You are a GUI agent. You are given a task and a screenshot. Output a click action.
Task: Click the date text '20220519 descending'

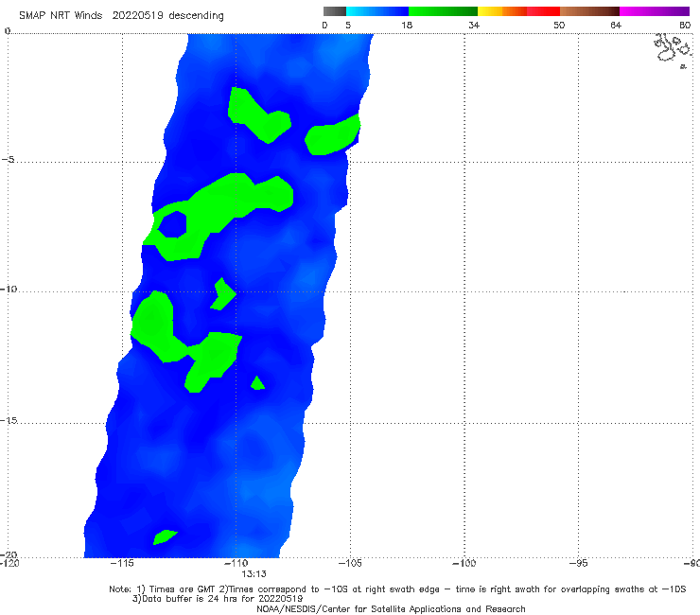point(167,15)
